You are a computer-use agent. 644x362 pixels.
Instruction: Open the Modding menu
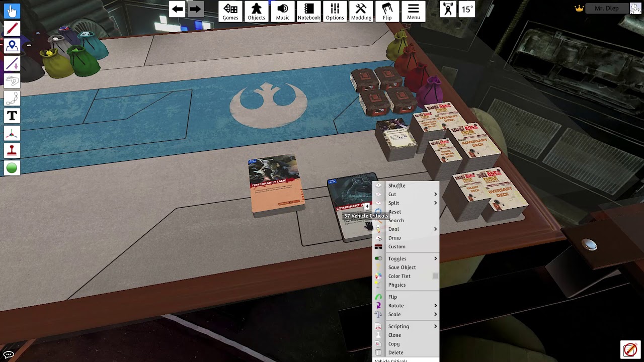(x=361, y=11)
